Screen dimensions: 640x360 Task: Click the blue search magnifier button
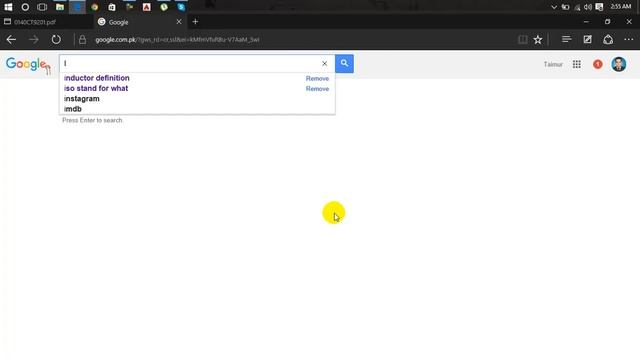(x=344, y=63)
